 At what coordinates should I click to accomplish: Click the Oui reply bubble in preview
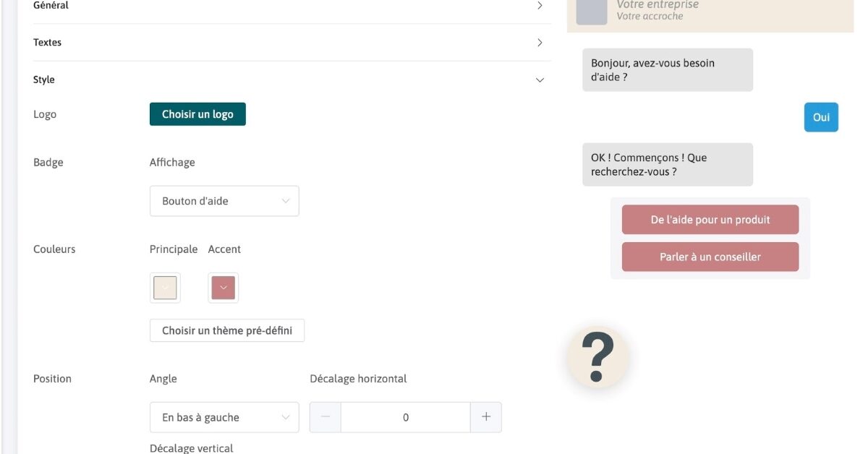pos(821,116)
